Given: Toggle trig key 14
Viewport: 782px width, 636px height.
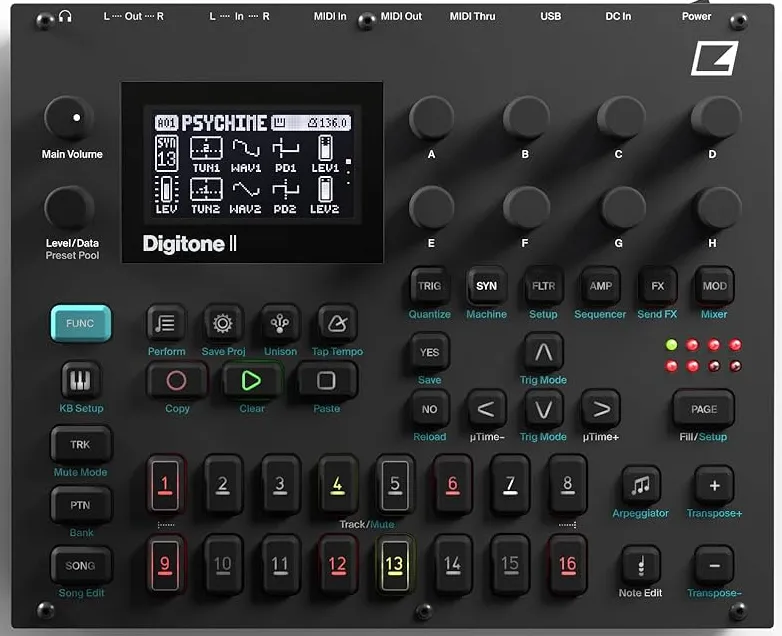Looking at the screenshot, I should point(452,565).
